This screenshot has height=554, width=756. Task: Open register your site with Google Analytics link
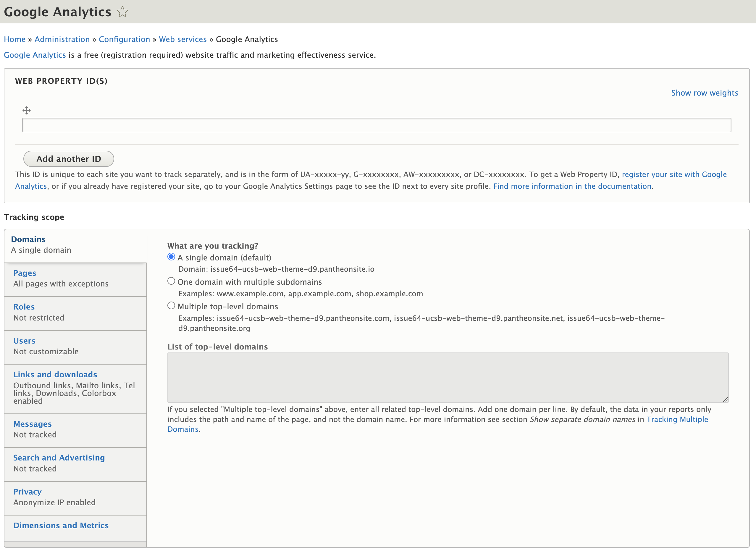tap(674, 174)
